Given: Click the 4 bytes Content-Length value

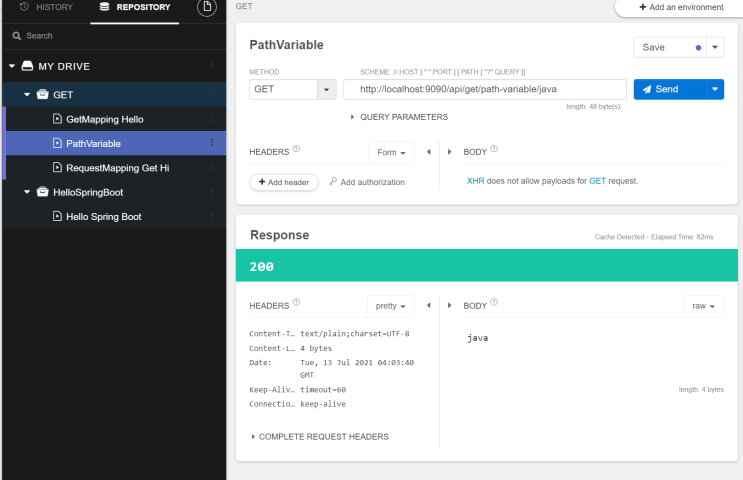Looking at the screenshot, I should click(x=316, y=348).
